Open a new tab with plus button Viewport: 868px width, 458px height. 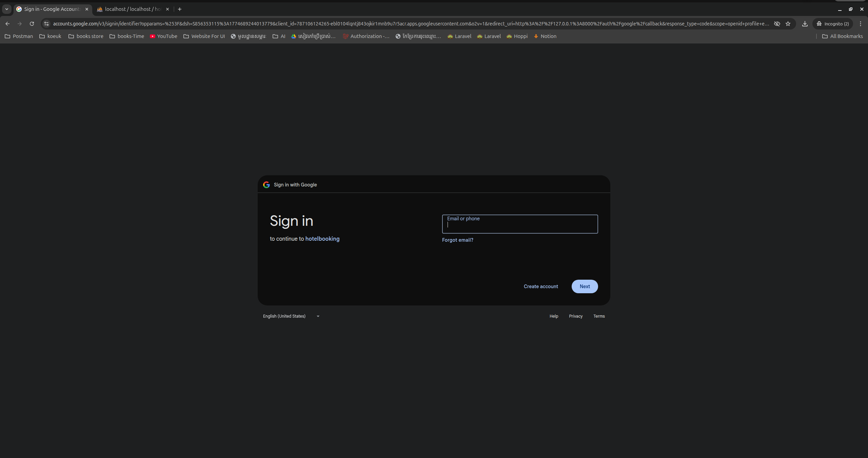click(180, 9)
